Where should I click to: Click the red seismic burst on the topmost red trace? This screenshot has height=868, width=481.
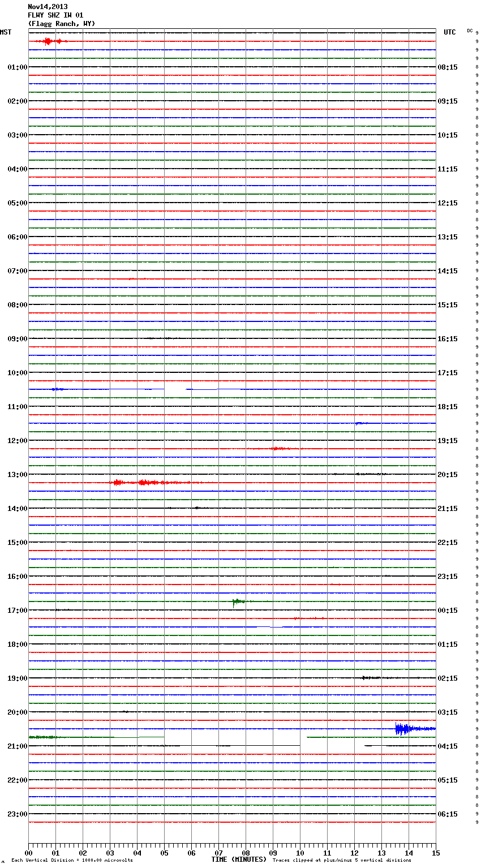tap(51, 41)
